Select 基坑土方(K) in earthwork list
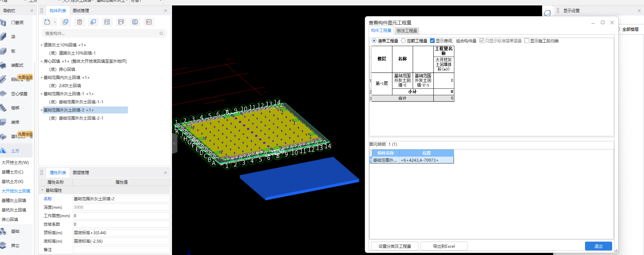This screenshot has width=644, height=255. pos(13,181)
